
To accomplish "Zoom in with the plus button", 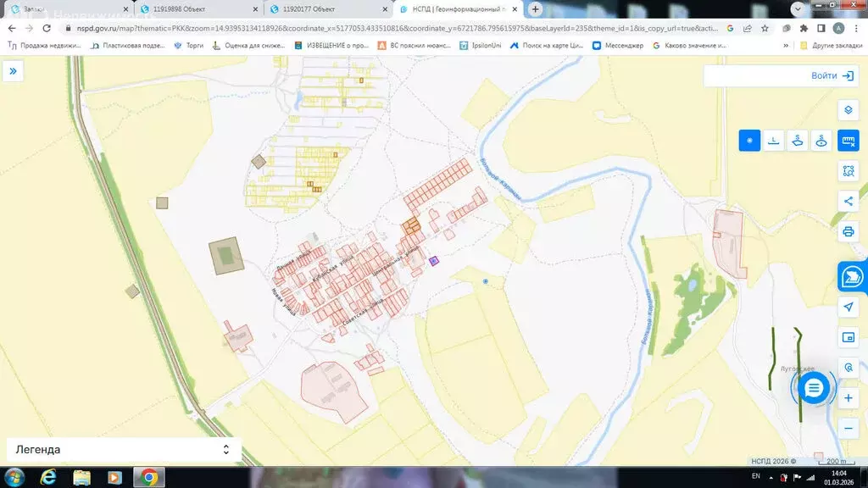I will point(848,398).
